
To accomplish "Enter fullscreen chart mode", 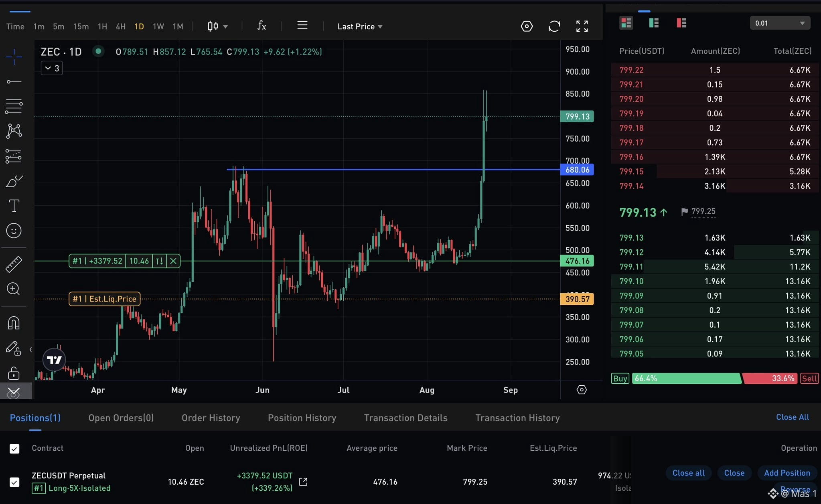I will [x=582, y=26].
